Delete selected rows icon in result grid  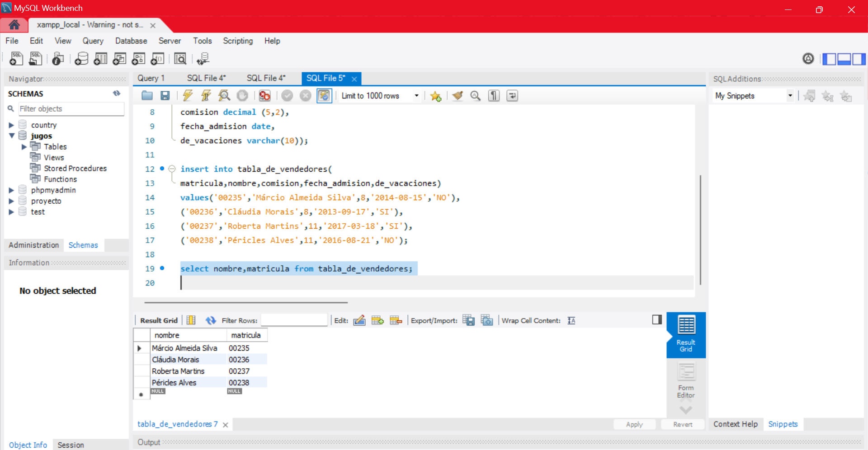pyautogui.click(x=396, y=320)
